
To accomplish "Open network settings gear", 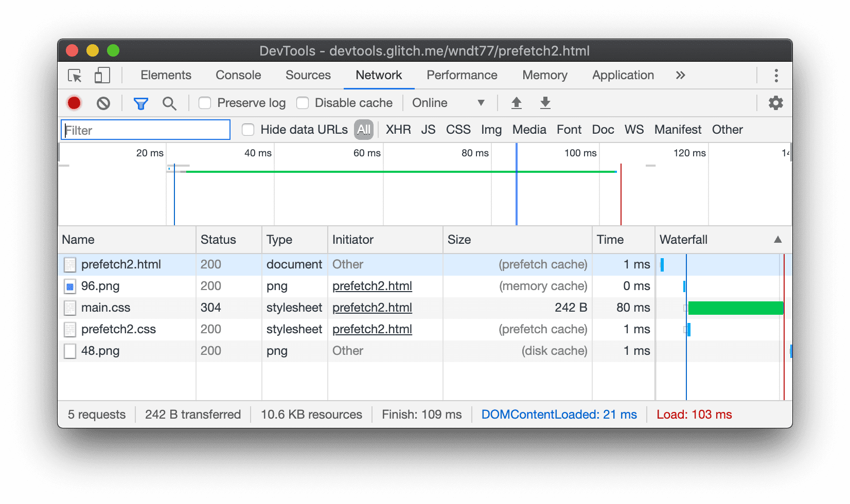I will (x=775, y=103).
